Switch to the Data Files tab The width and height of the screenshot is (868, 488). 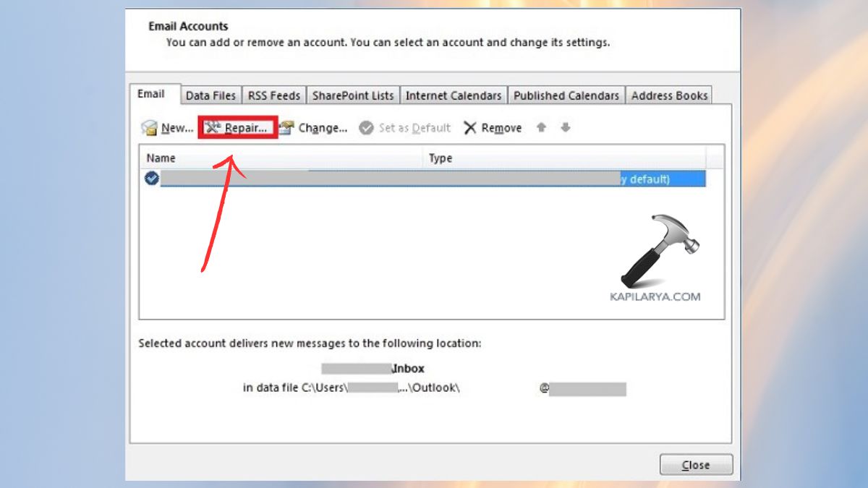coord(210,95)
